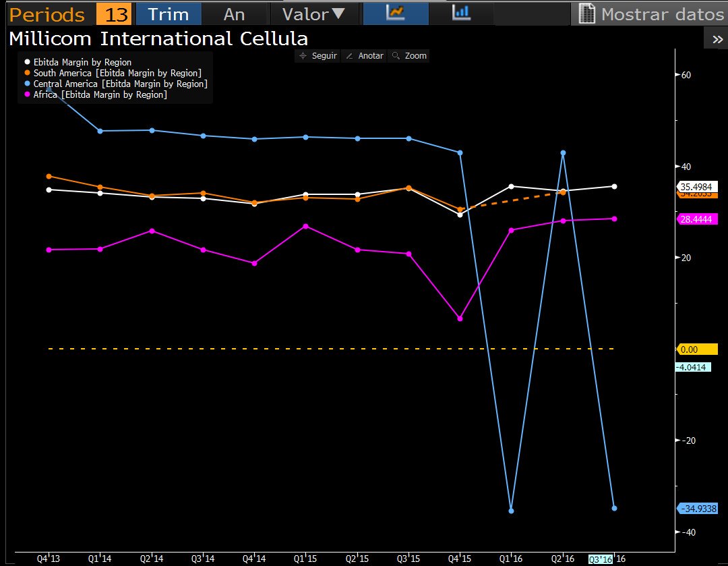Image resolution: width=728 pixels, height=566 pixels.
Task: Select white Ebitda Margin Q3'16 data point
Action: (614, 186)
